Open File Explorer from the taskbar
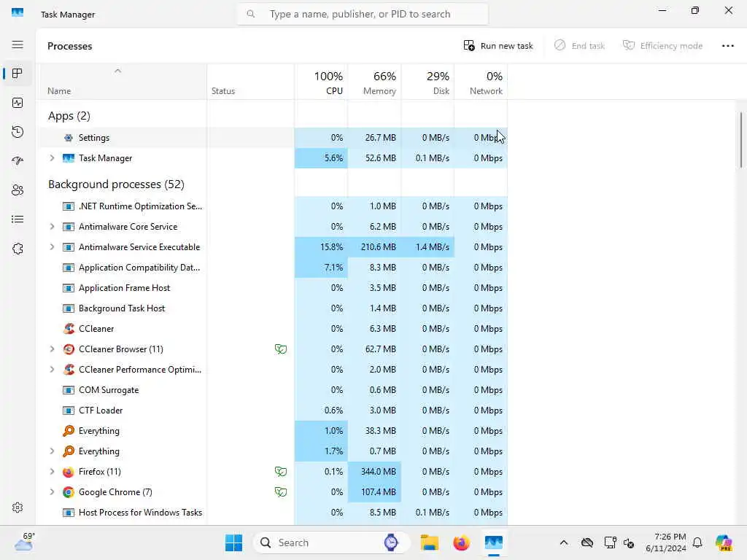Viewport: 747px width, 560px height. 429,542
